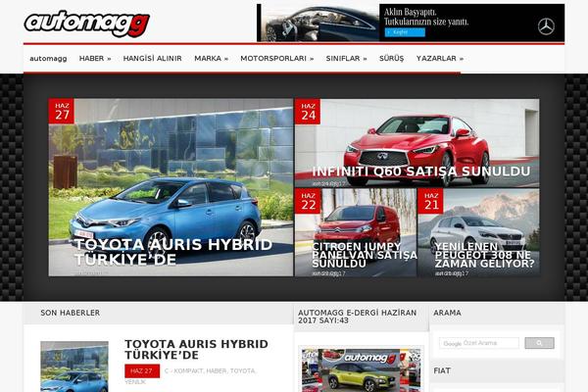Open the INFINITI Q60 SATIŞA SUNULDU headline

point(421,171)
